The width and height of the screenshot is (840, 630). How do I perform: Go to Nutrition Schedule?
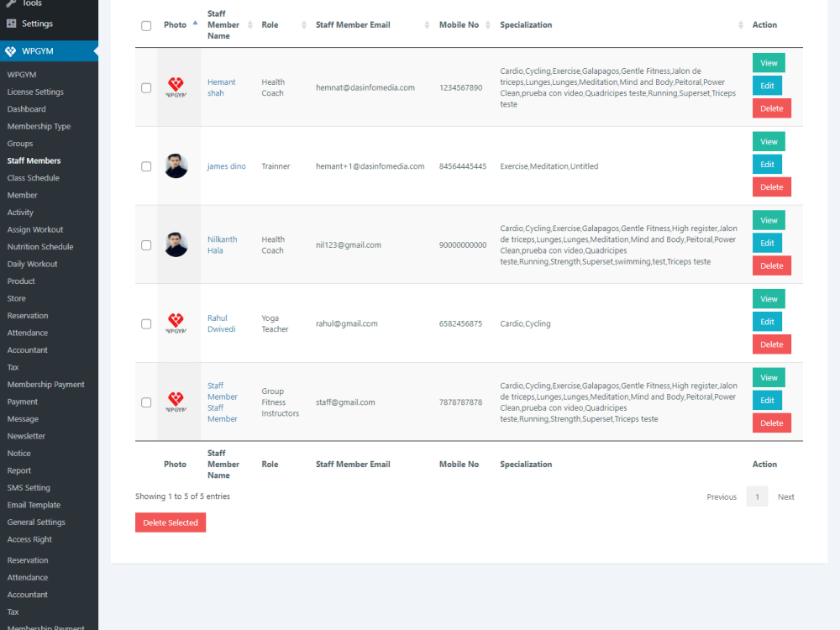40,246
